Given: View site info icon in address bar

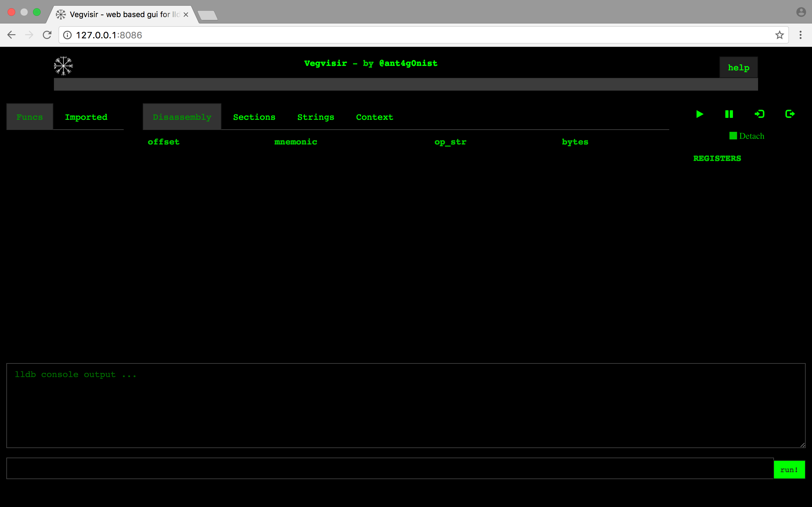Looking at the screenshot, I should pyautogui.click(x=68, y=35).
